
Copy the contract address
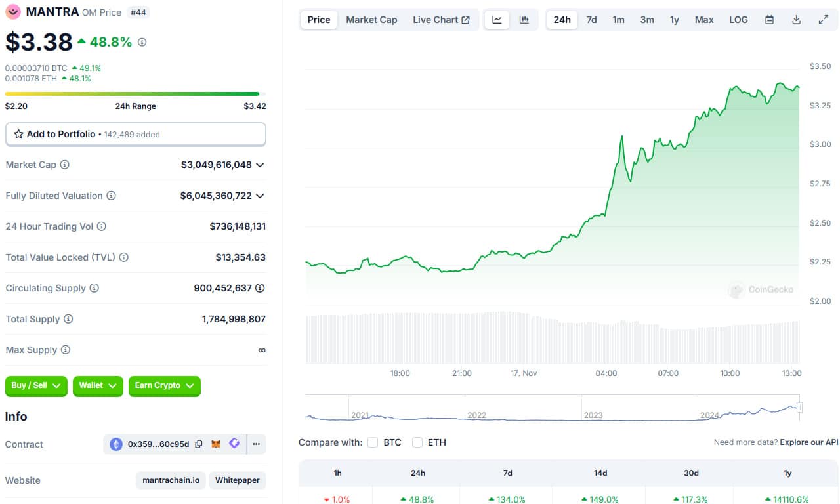[199, 444]
